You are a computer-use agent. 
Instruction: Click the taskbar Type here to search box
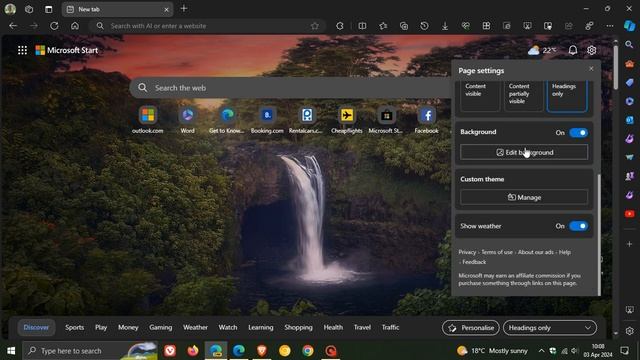pyautogui.click(x=90, y=351)
